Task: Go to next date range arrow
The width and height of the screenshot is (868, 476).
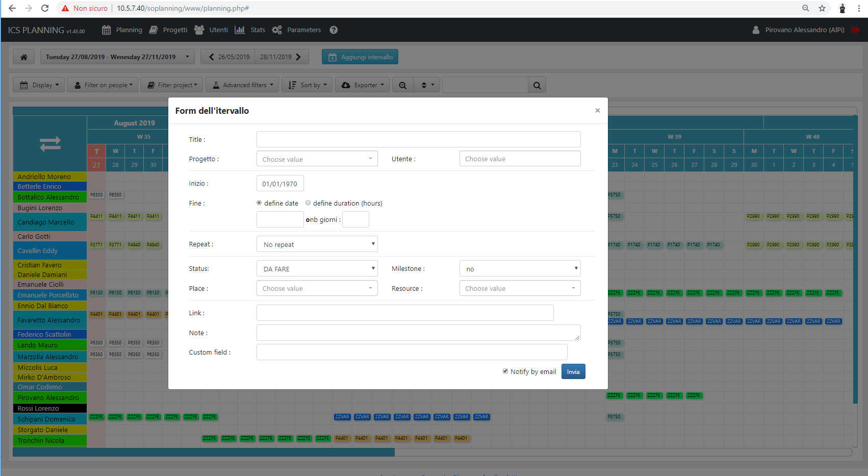Action: point(299,57)
